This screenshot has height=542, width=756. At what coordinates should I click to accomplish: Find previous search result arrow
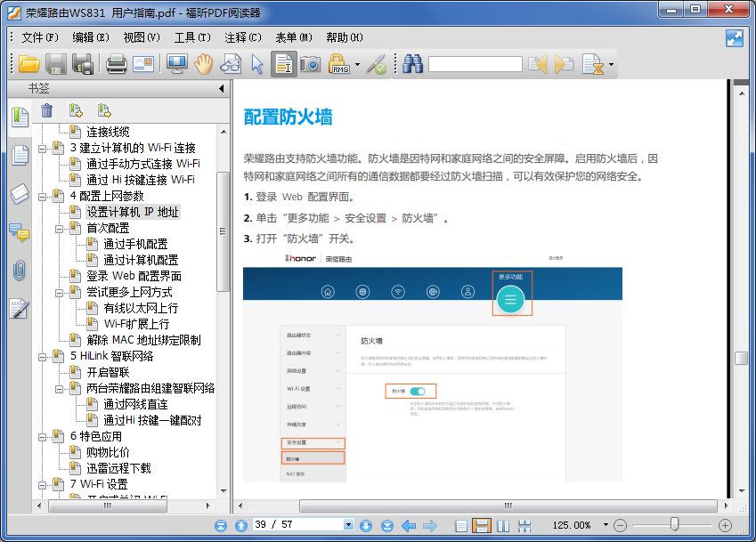click(x=538, y=64)
